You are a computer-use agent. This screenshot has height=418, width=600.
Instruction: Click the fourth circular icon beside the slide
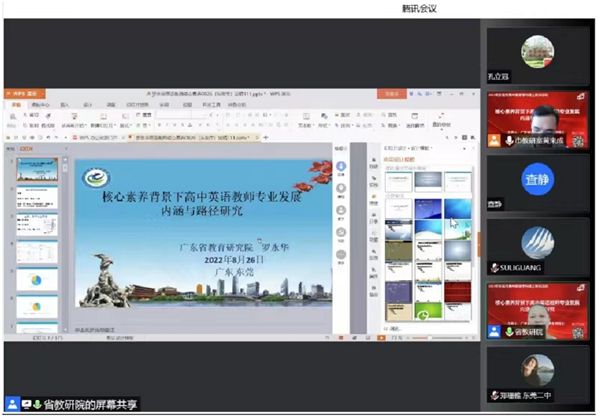pos(341,232)
